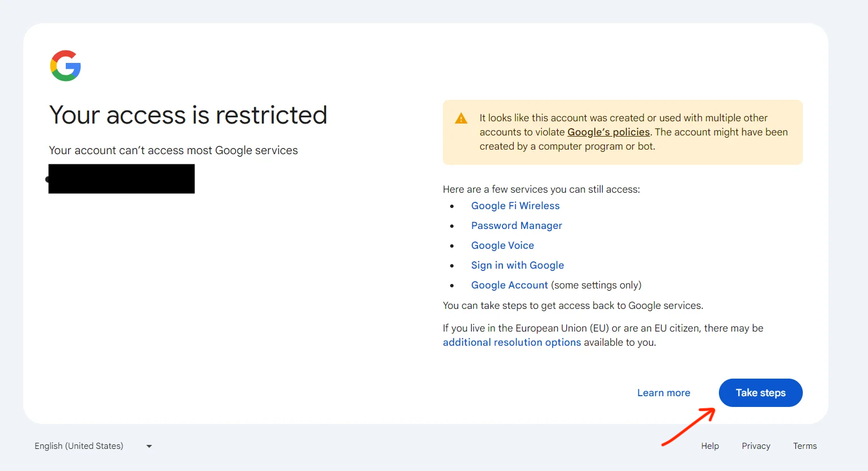
Task: Select the English (United States) language label
Action: (79, 446)
